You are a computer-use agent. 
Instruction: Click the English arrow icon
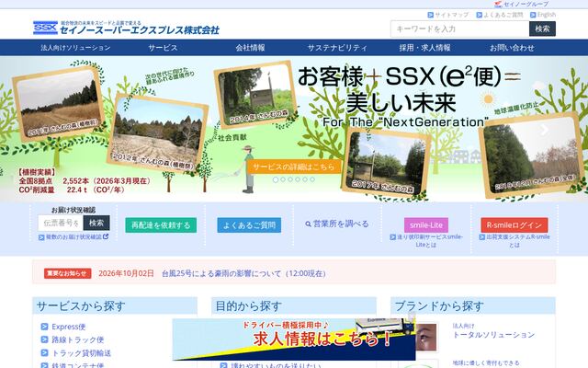tap(533, 15)
